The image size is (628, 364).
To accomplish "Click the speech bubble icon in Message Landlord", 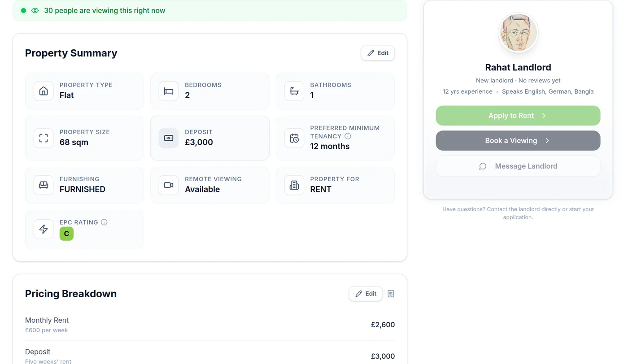I will click(483, 166).
